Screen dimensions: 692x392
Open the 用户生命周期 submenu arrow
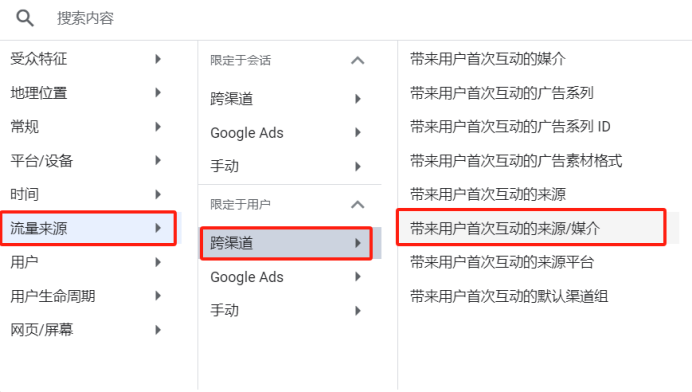(158, 296)
